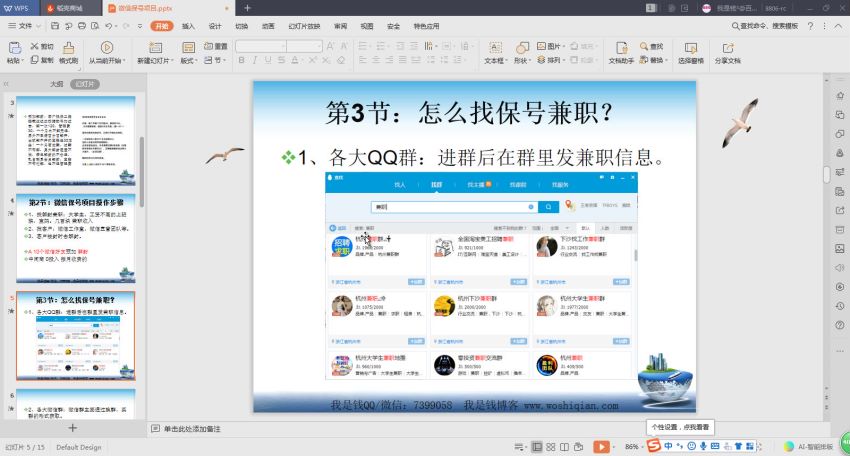The width and height of the screenshot is (850, 456).
Task: Open the File (文件) menu dropdown arrow
Action: 38,26
